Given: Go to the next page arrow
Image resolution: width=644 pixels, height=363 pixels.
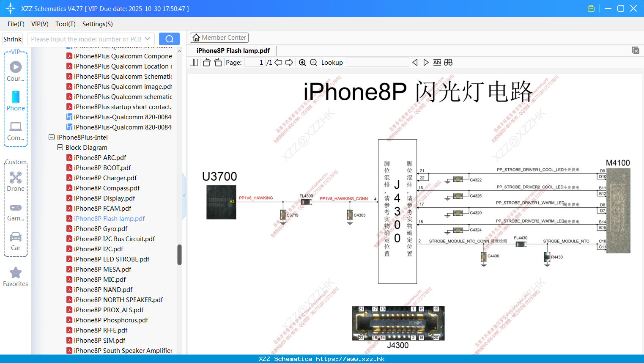Looking at the screenshot, I should [x=289, y=63].
